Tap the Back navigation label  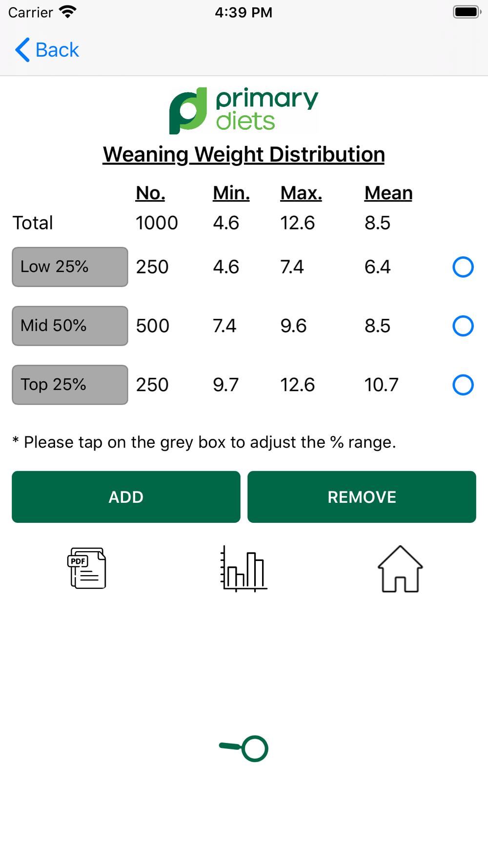coord(57,50)
